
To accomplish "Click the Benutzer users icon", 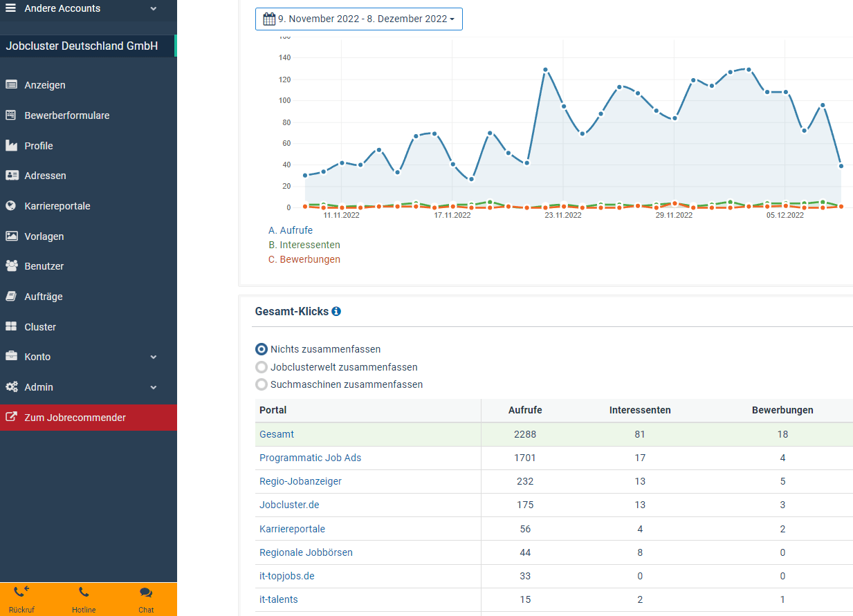I will 11,266.
